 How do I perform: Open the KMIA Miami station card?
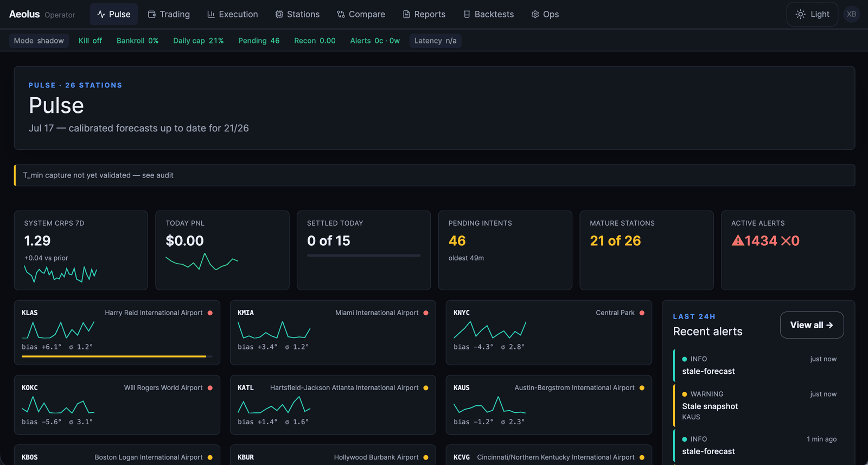click(333, 333)
